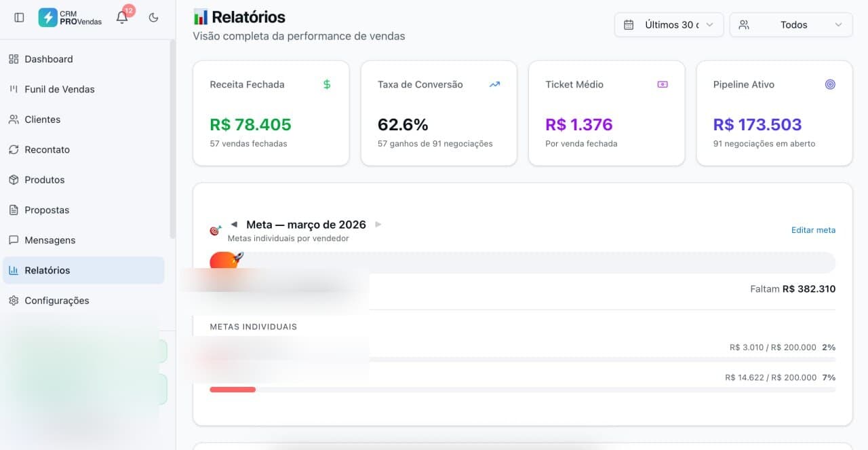This screenshot has width=868, height=450.
Task: Open the Últimos 30 dias date filter
Action: click(x=668, y=24)
